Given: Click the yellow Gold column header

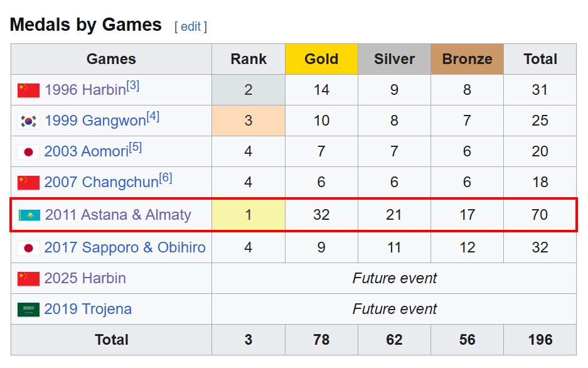Looking at the screenshot, I should click(x=321, y=59).
